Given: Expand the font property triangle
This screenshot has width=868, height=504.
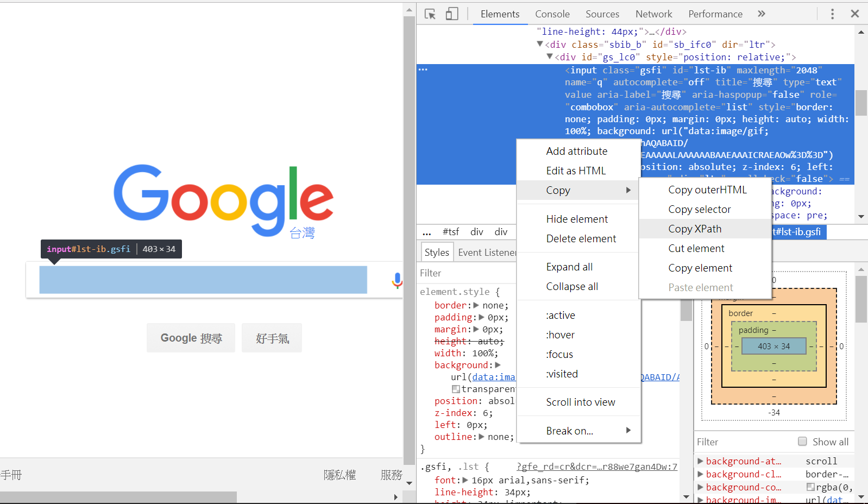Looking at the screenshot, I should pyautogui.click(x=465, y=480).
